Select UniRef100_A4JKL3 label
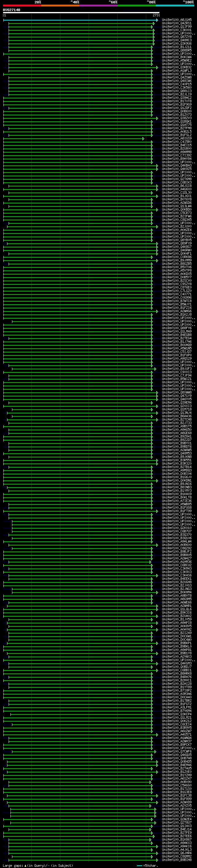The image size is (197, 868). tap(177, 850)
